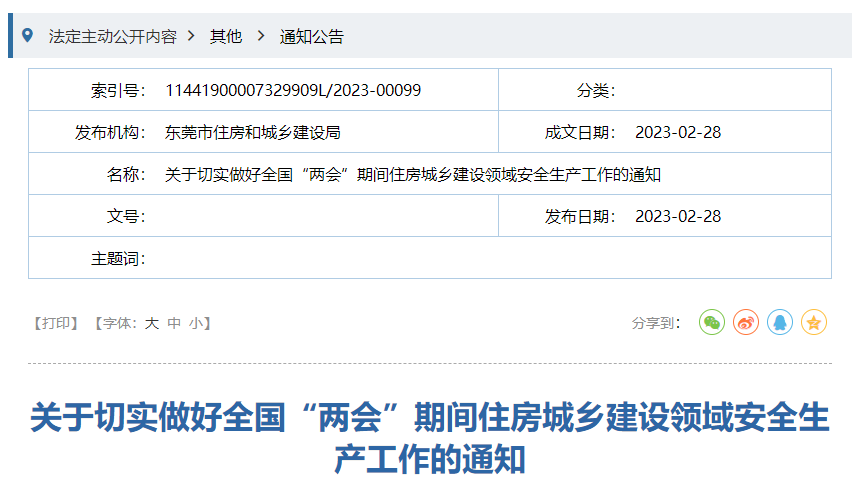Share to Qzone with star icon

(x=814, y=323)
